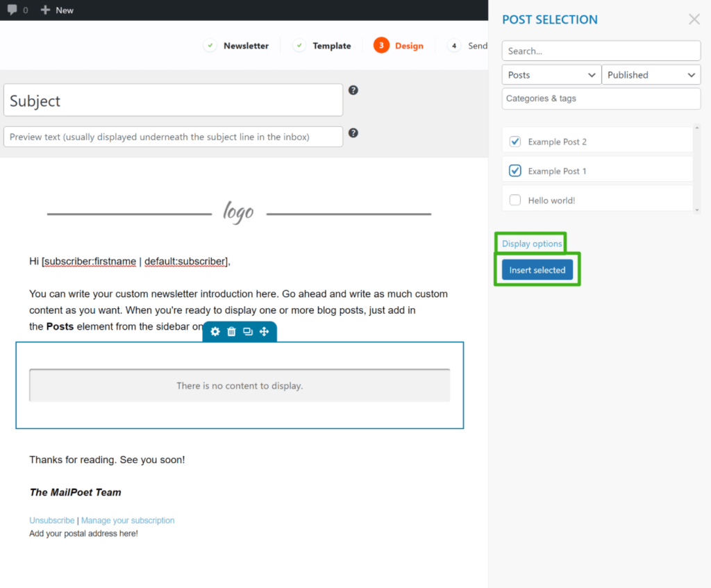This screenshot has width=711, height=588.
Task: Uncheck Example Post 1 checkbox
Action: [x=515, y=171]
